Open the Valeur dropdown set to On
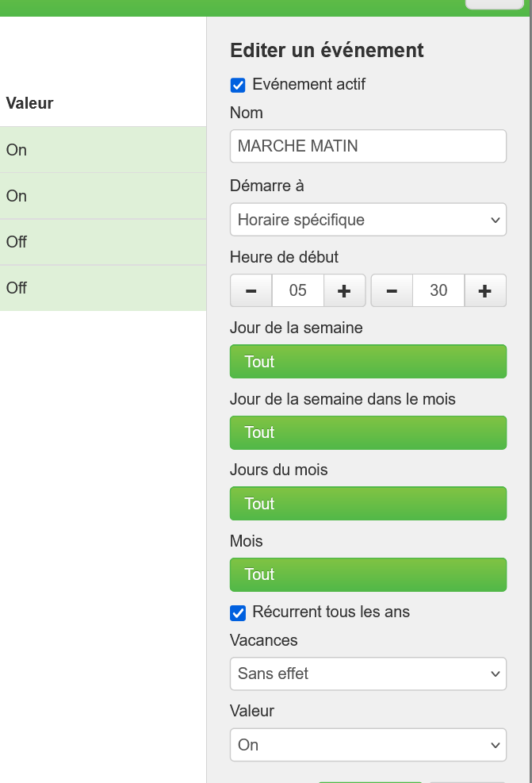This screenshot has width=532, height=783. tap(368, 745)
